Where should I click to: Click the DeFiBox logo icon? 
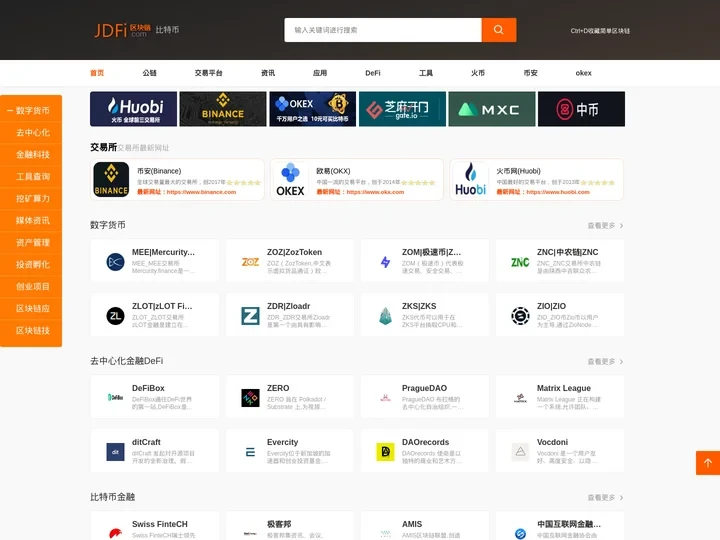[x=115, y=397]
